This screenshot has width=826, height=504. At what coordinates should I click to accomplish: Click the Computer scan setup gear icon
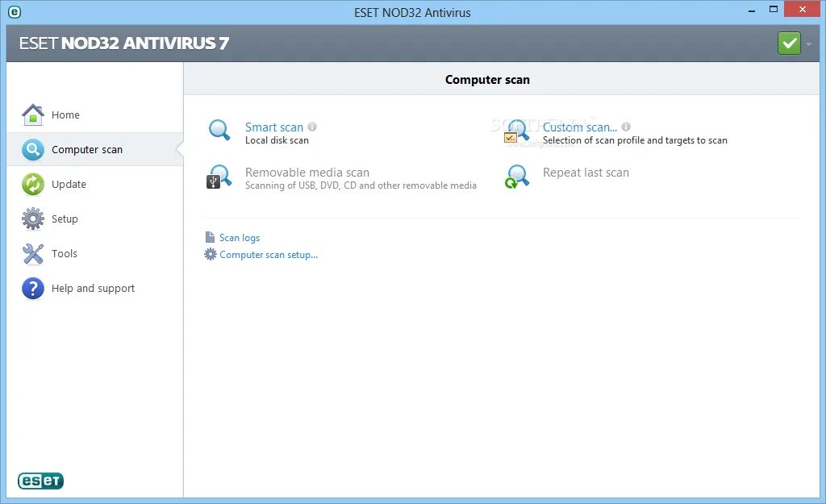[x=211, y=254]
